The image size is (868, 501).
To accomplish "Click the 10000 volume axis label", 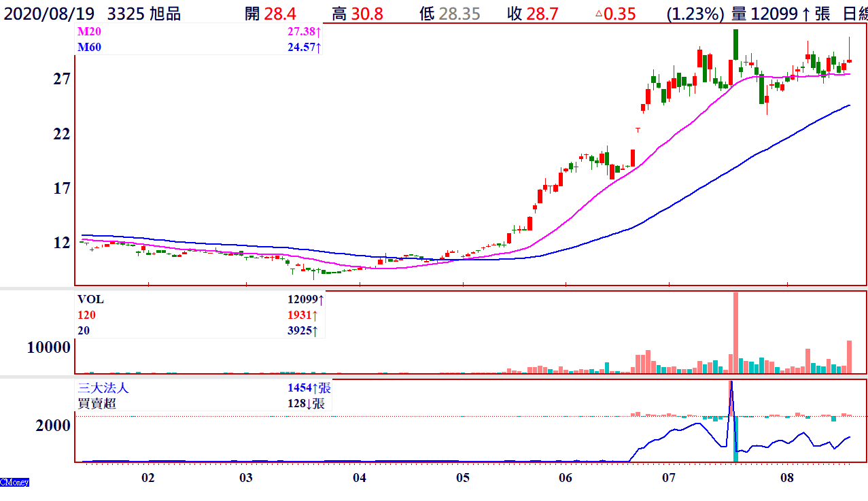I will (x=48, y=347).
